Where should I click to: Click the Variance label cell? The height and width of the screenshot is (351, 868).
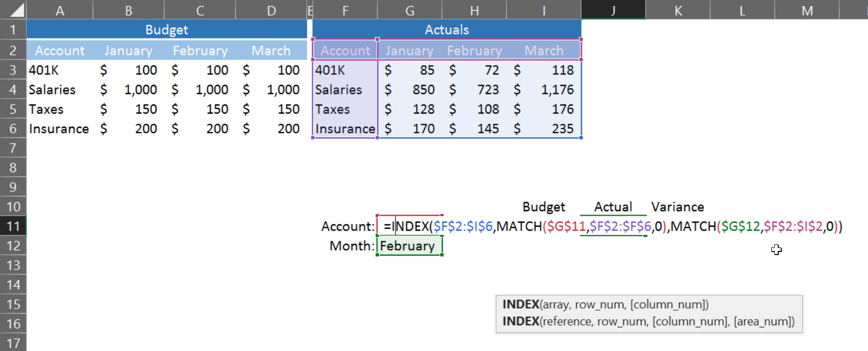click(x=677, y=207)
